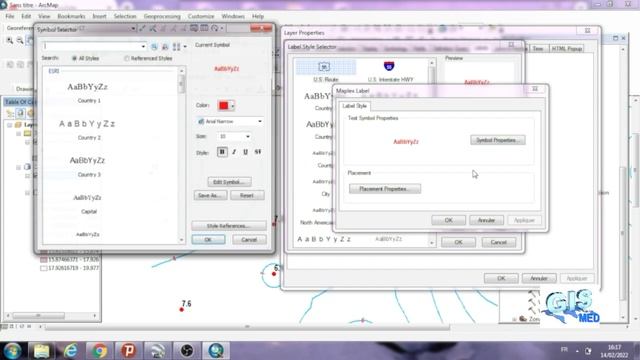Click the Zoom Out tool in ArcMap toolbar
640x360 pixels.
(20, 40)
